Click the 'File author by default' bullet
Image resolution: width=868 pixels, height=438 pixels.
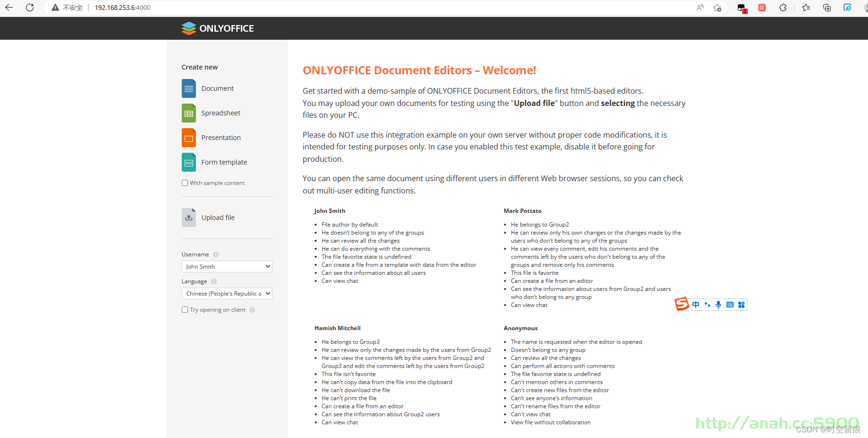coord(350,225)
